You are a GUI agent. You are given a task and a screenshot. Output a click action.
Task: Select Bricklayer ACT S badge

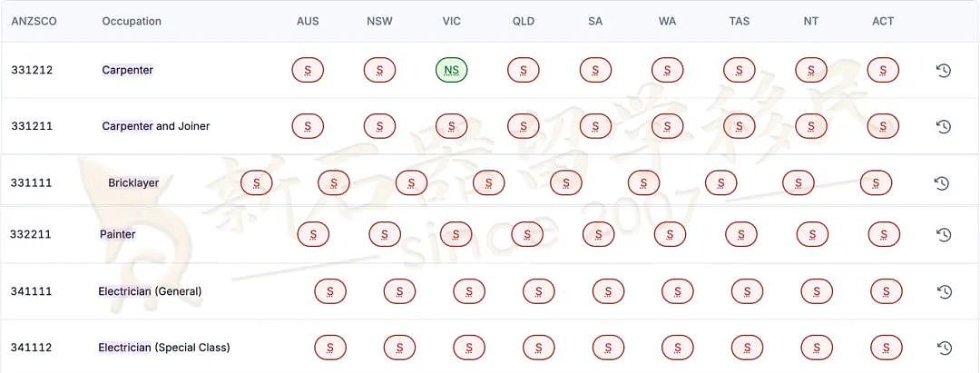pos(876,183)
